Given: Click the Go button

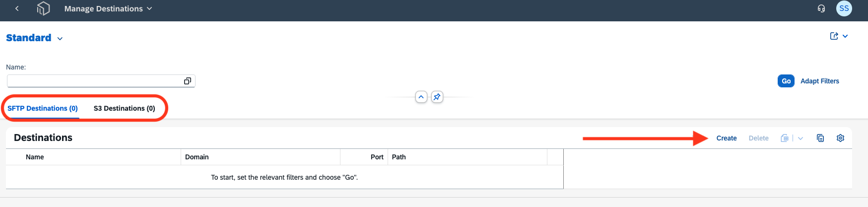Looking at the screenshot, I should [x=786, y=81].
